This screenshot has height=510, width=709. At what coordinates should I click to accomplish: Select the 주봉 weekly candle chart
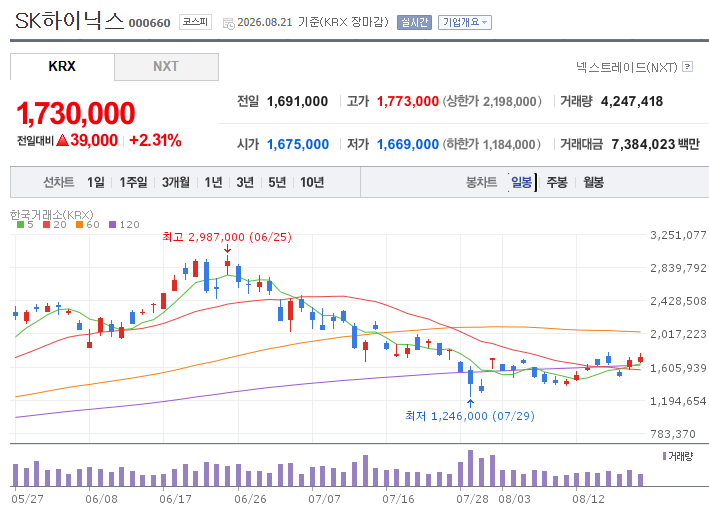[x=557, y=182]
